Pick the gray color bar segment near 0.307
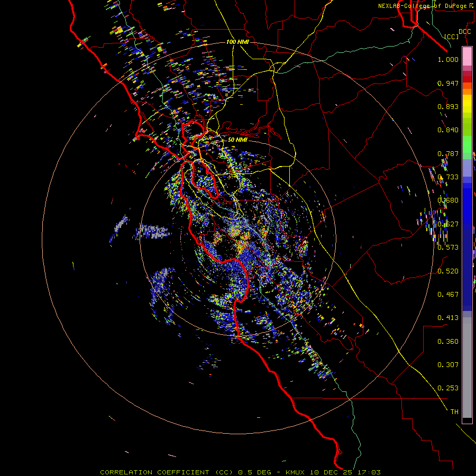Viewport: 476px width, 476px height. (x=467, y=368)
